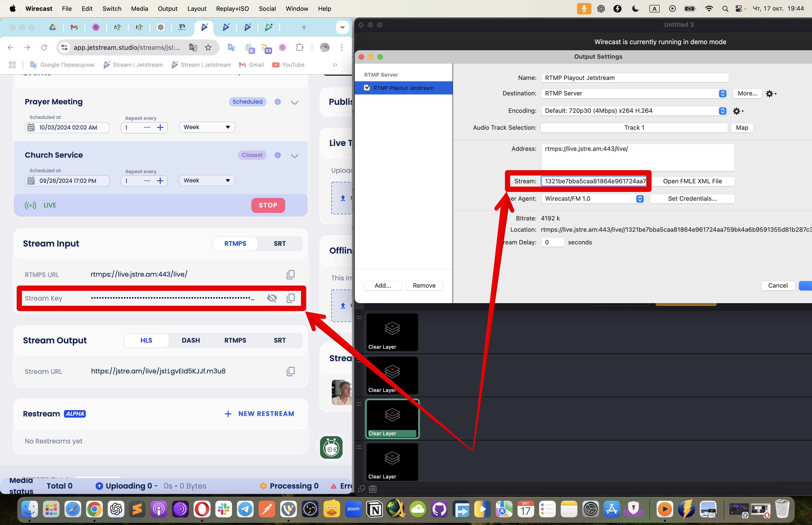Reveal the hidden Stream Key with eye icon

coord(272,298)
